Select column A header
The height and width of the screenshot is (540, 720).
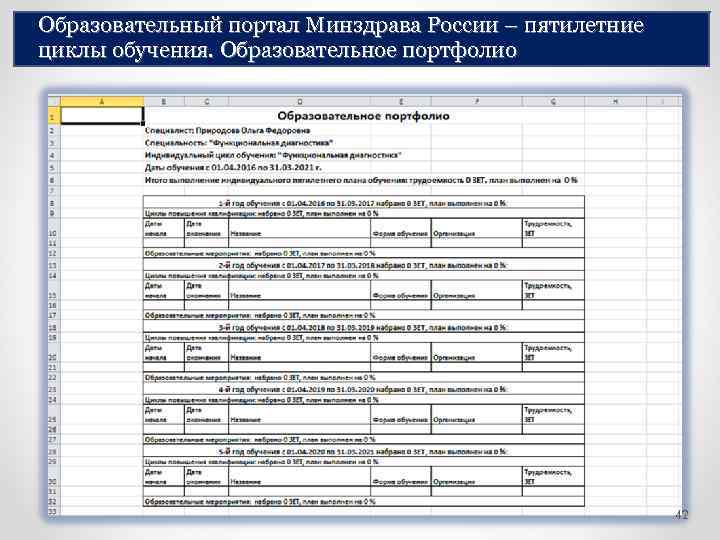coord(102,101)
